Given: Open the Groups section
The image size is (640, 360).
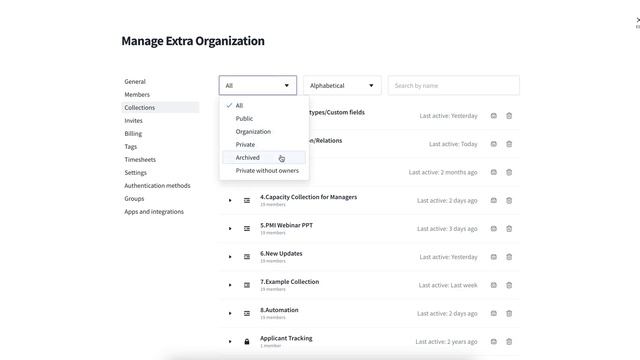Looking at the screenshot, I should [x=134, y=199].
